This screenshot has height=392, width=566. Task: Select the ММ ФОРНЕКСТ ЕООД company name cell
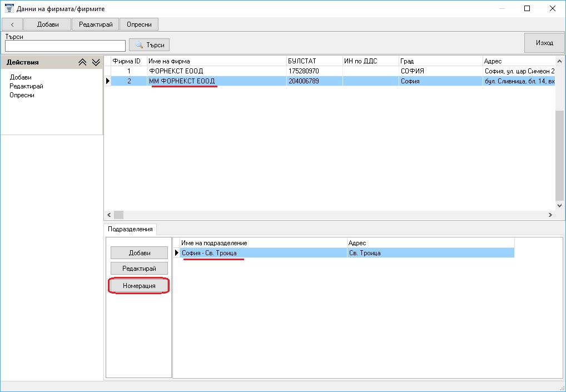pyautogui.click(x=217, y=81)
